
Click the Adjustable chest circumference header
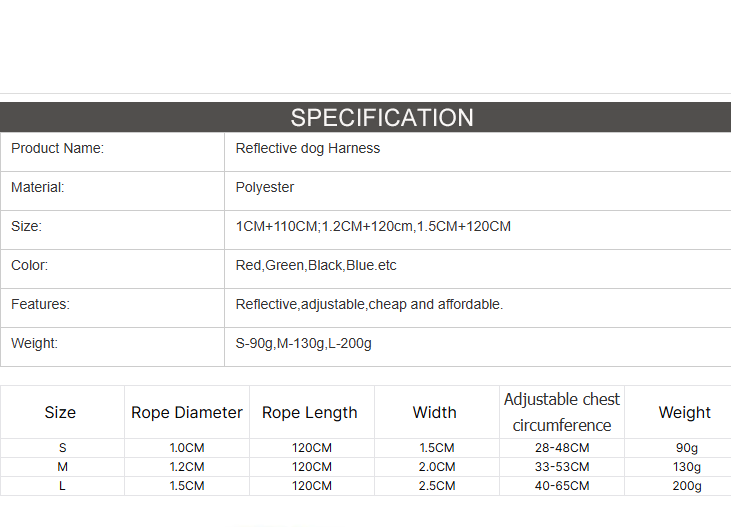(x=562, y=412)
